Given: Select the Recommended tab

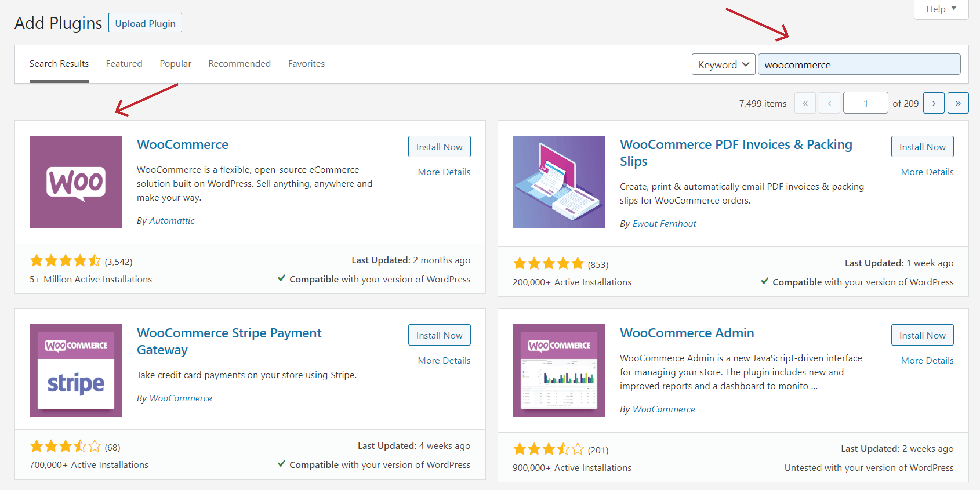Looking at the screenshot, I should 239,64.
